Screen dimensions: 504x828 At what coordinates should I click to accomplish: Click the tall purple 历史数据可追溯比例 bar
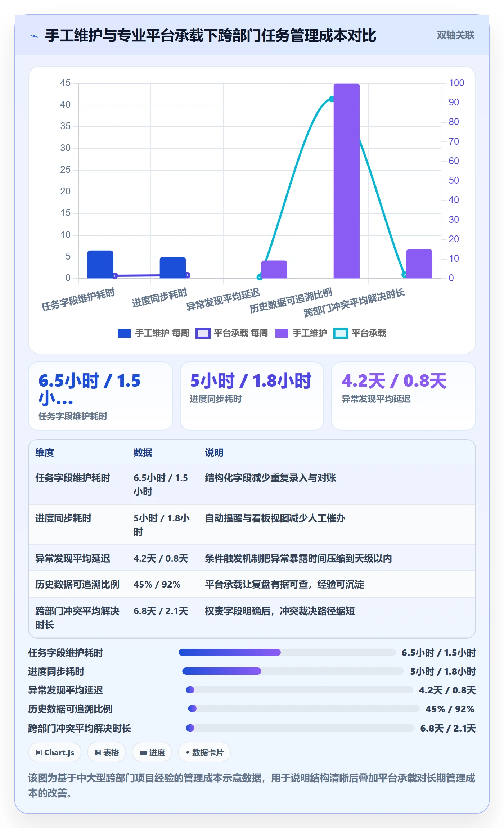click(x=347, y=181)
